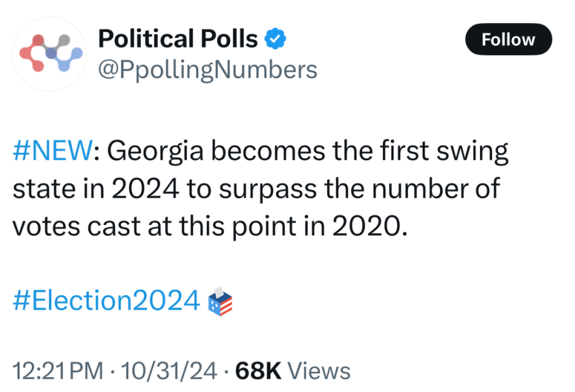Click the ballot box emoji
Image resolution: width=575 pixels, height=392 pixels.
point(220,301)
